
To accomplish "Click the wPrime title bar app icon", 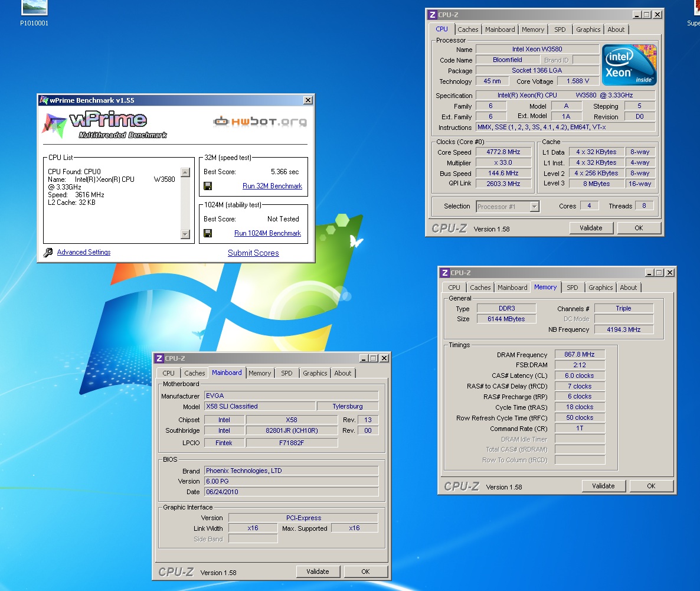I will 44,100.
